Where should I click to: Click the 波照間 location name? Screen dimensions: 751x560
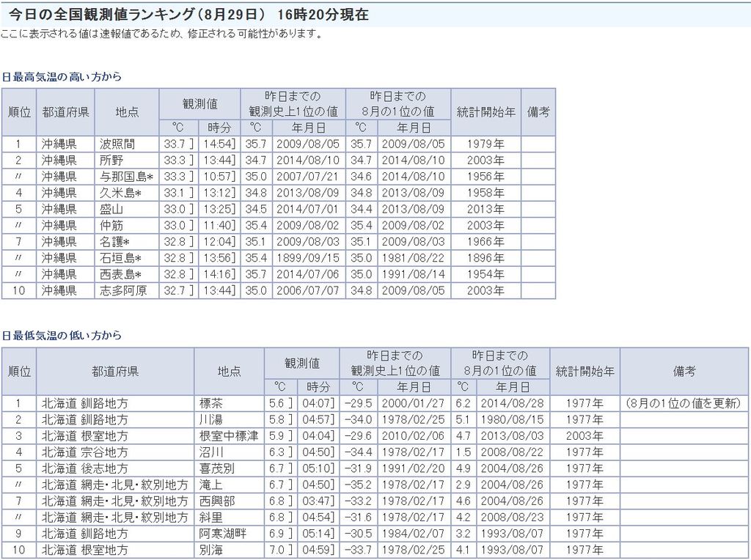[117, 144]
